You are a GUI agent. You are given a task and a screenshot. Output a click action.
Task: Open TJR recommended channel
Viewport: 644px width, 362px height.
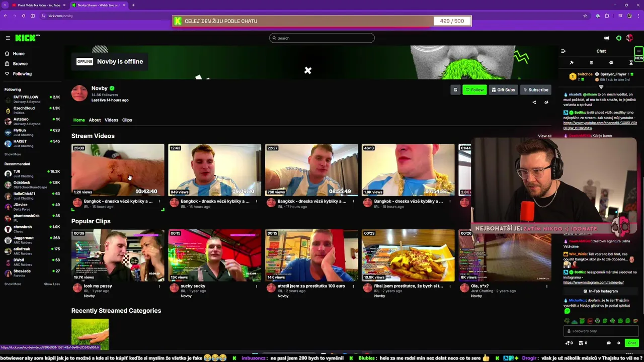31,173
